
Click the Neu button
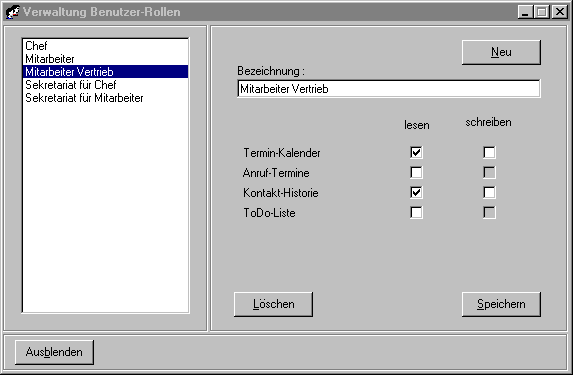501,52
